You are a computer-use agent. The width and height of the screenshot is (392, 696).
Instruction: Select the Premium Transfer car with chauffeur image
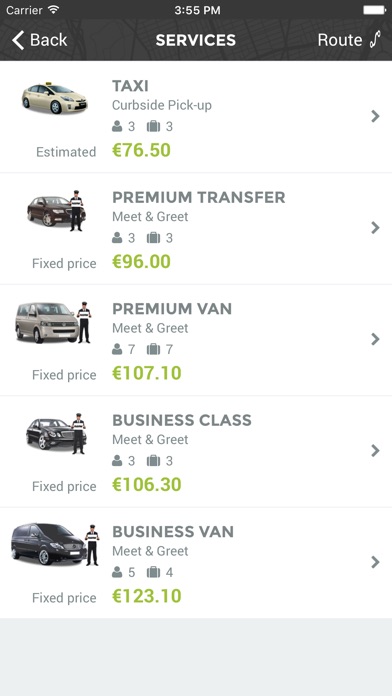click(x=56, y=211)
